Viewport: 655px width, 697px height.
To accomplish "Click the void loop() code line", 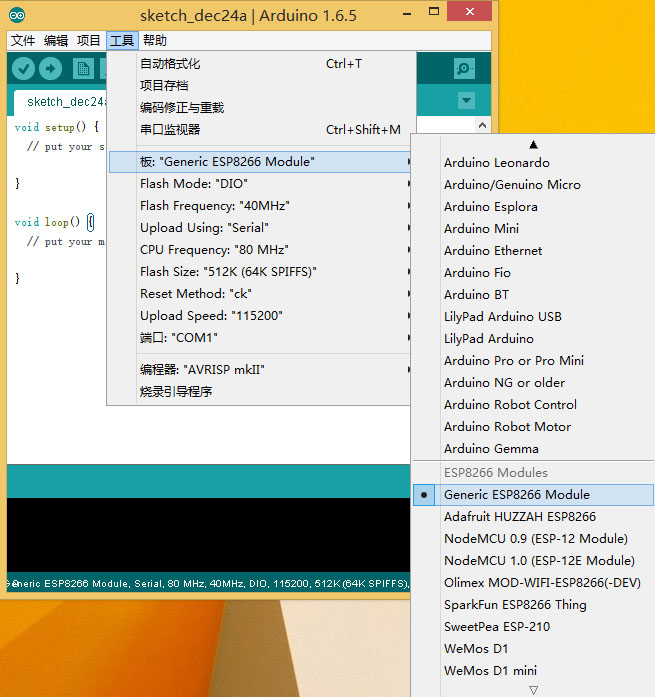I will point(54,222).
